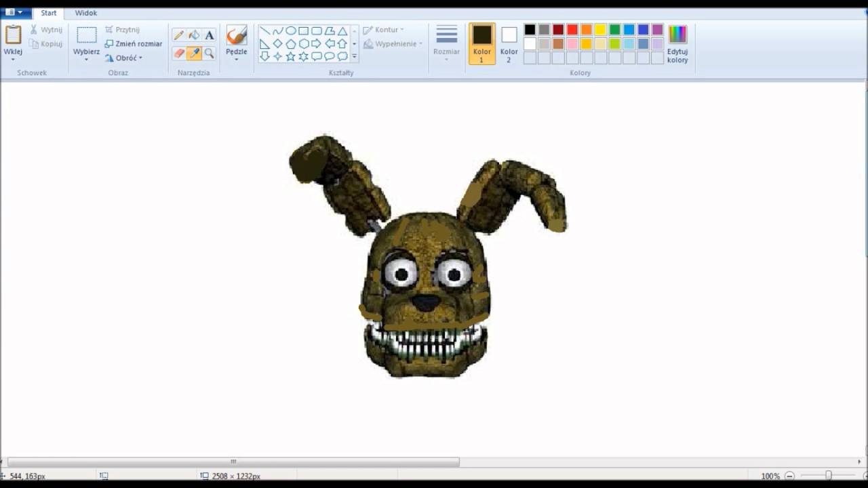This screenshot has width=868, height=488.
Task: Expand the full shapes gallery list
Action: coord(354,57)
